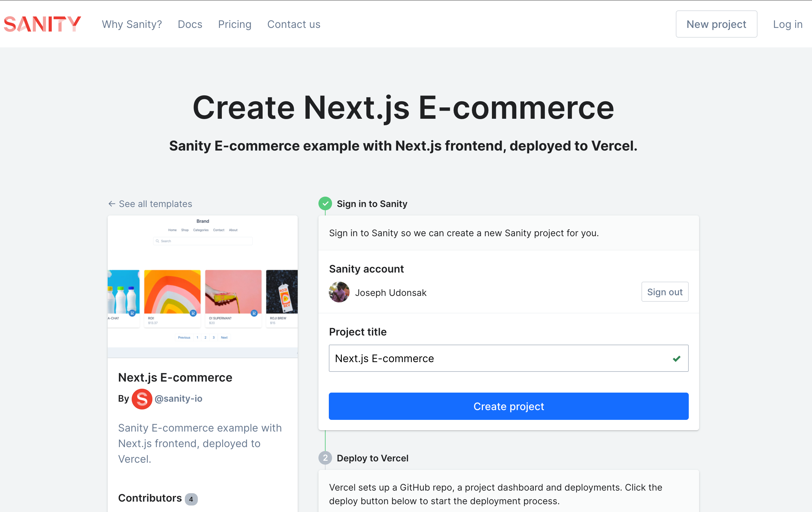This screenshot has height=512, width=812.
Task: Click the Contributors count badge
Action: pyautogui.click(x=191, y=499)
